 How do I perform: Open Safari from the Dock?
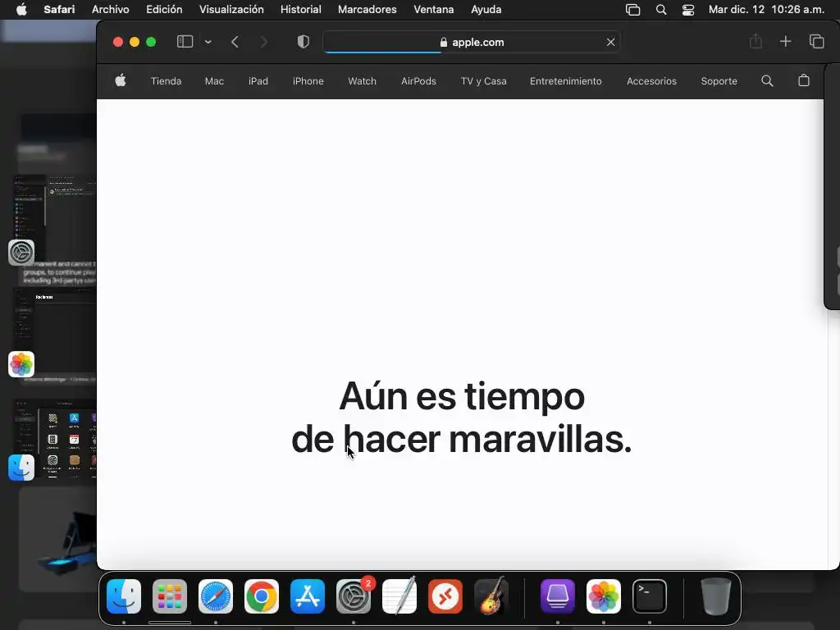(x=216, y=596)
